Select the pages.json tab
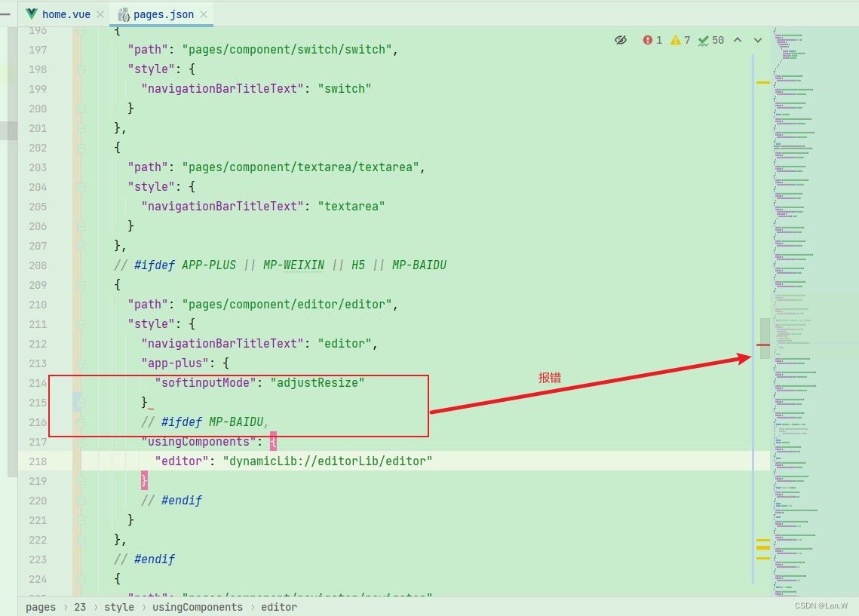 coord(162,14)
